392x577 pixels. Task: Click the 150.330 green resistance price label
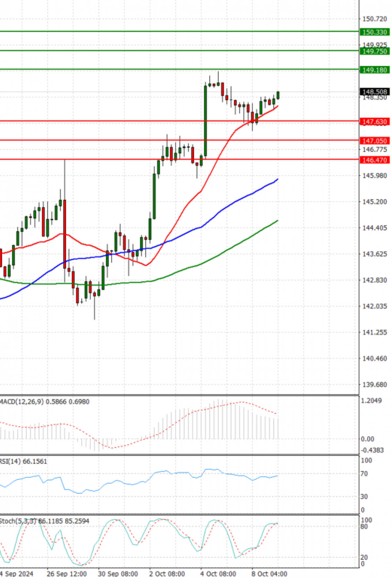point(374,32)
